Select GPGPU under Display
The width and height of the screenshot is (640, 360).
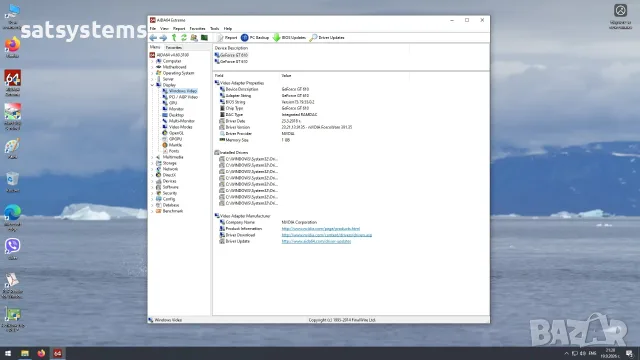tap(172, 139)
